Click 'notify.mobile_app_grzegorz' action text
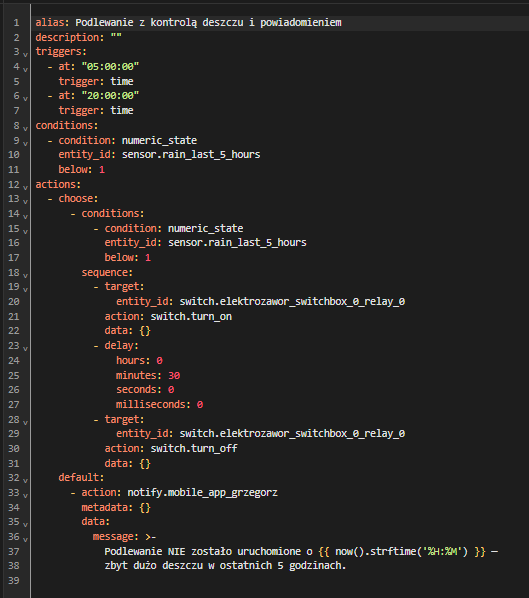The height and width of the screenshot is (598, 529). pos(203,492)
